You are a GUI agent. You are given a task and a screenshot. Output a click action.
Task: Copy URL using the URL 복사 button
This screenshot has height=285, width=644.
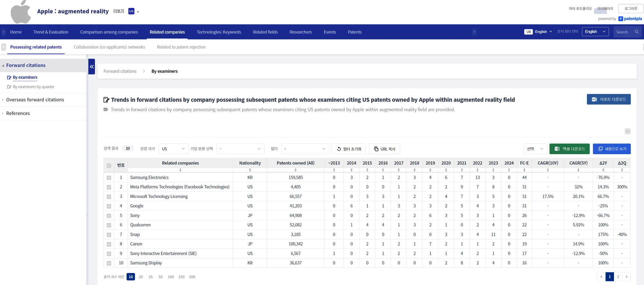point(384,149)
